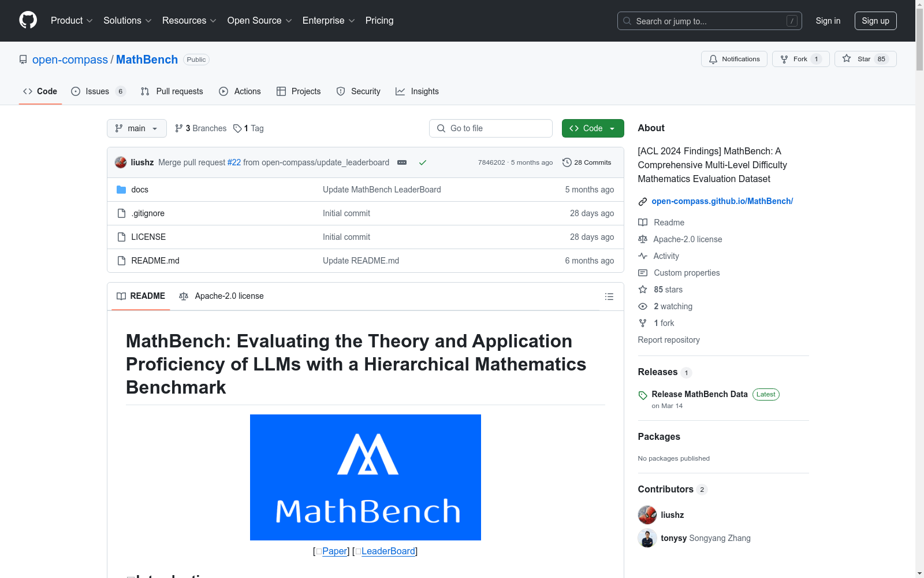Screen dimensions: 924x578
Task: Click the green check status icon
Action: coord(423,162)
